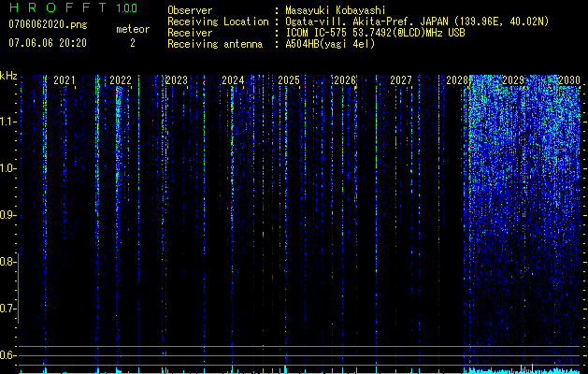The height and width of the screenshot is (374, 588).
Task: Select the A504HB(yagi 4el) antenna text
Action: pos(330,44)
